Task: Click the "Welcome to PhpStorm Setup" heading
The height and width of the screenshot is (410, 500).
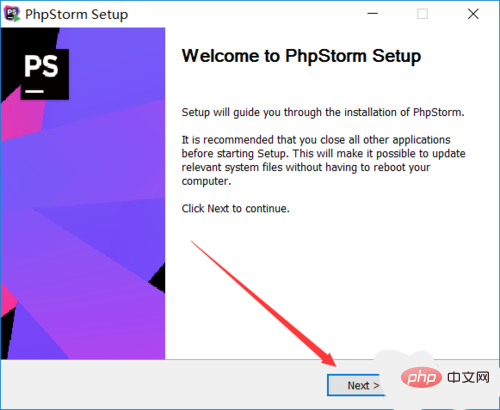Action: (301, 56)
